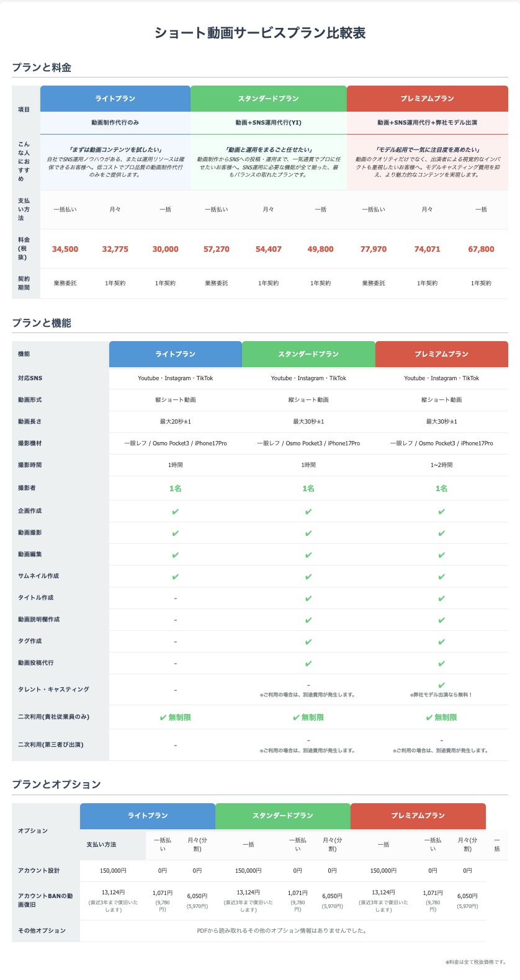Click blue ライトプラン header in プランと料金 table

click(115, 99)
